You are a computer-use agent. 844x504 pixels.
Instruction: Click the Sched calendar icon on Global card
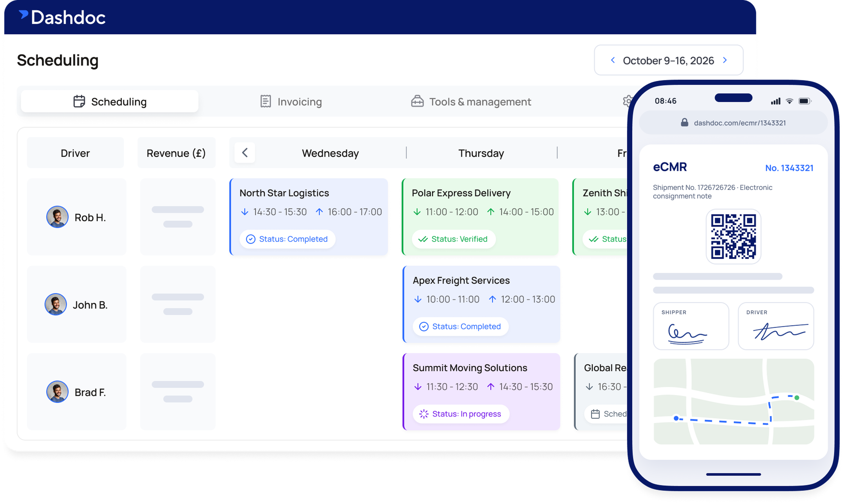595,414
